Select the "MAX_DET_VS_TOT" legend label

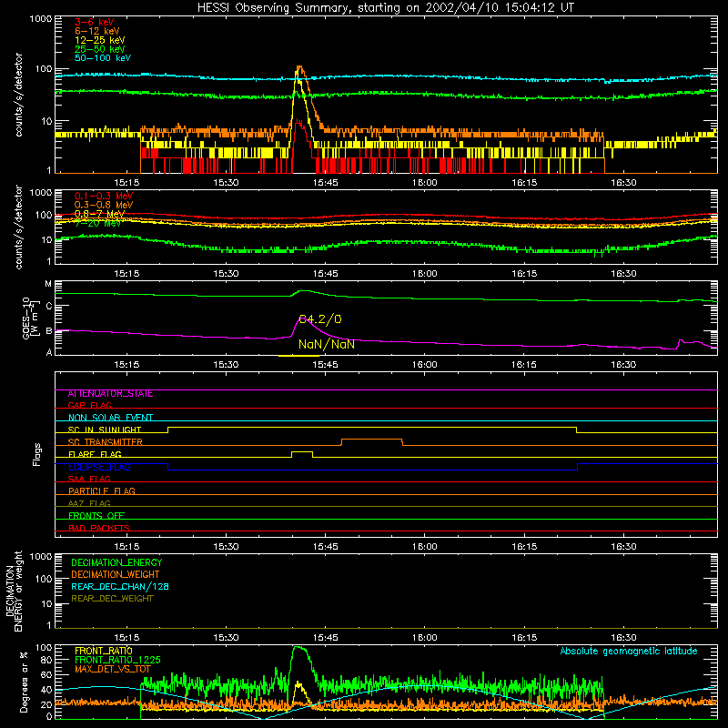(113, 669)
